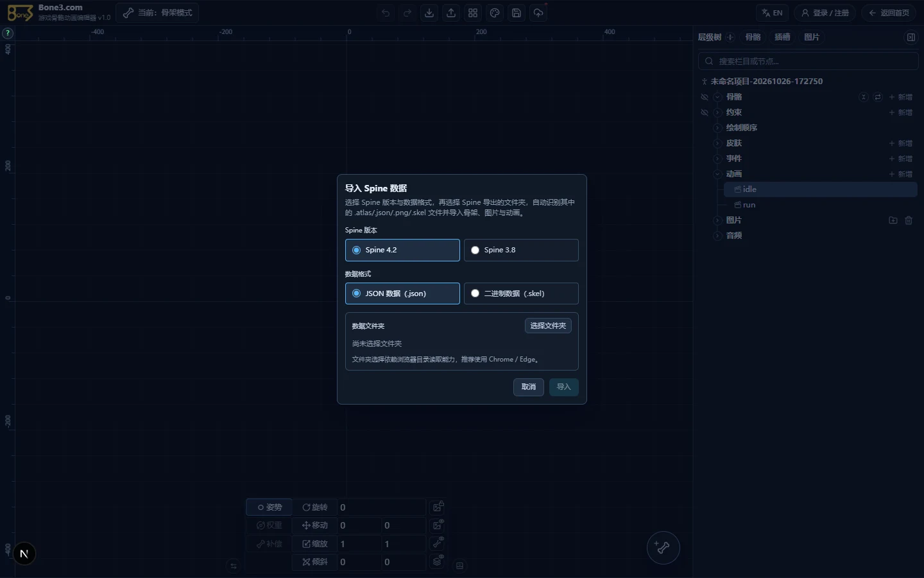This screenshot has height=578, width=924.
Task: Click 取消 to cancel import dialog
Action: pos(529,387)
